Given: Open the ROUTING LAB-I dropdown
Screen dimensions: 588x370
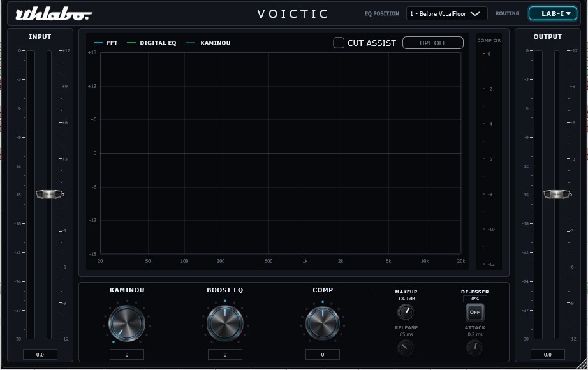Looking at the screenshot, I should click(553, 13).
